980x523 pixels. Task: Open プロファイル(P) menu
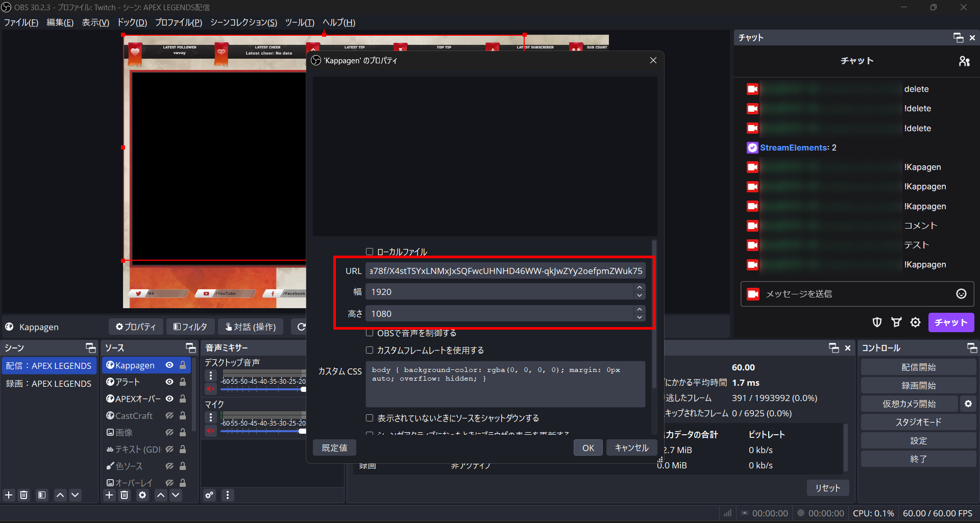click(x=179, y=22)
